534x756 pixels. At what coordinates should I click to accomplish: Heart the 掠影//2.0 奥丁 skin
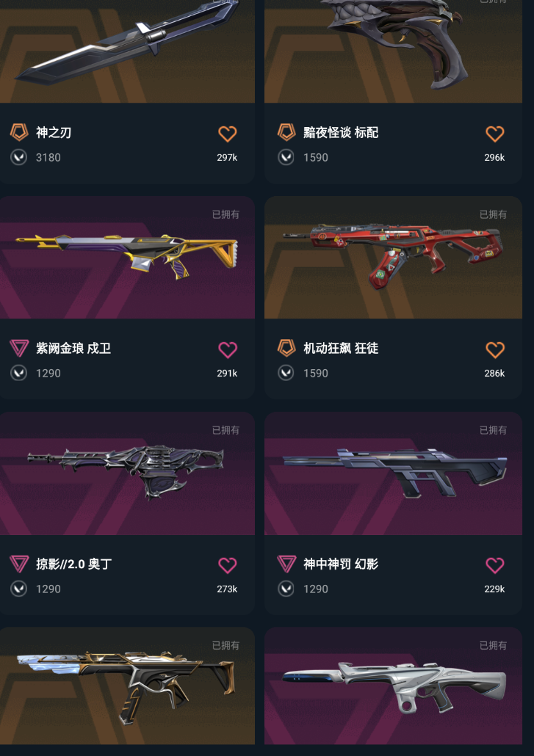pyautogui.click(x=227, y=565)
